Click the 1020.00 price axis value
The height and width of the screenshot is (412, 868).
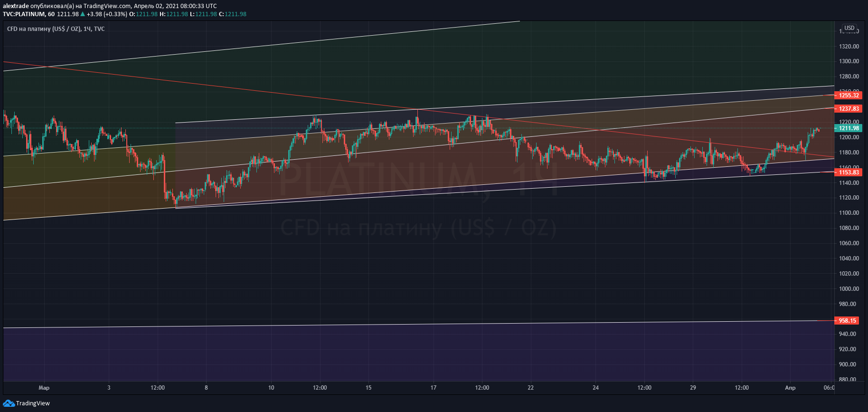849,274
